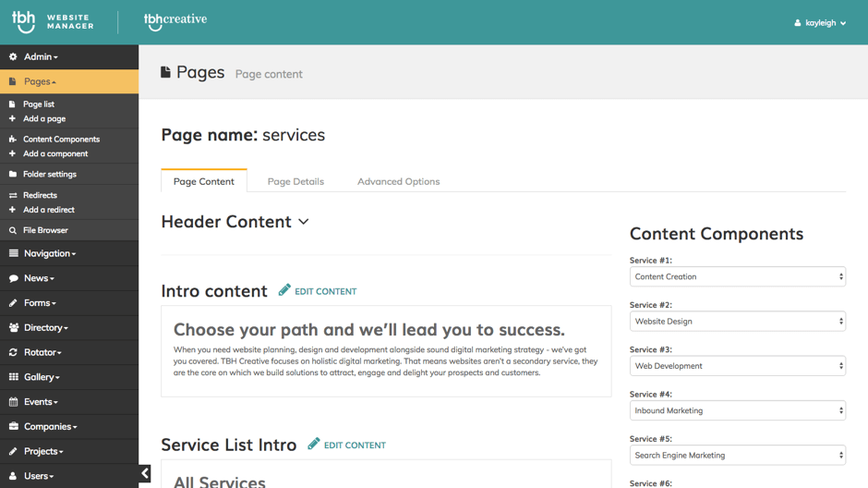Viewport: 868px width, 488px height.
Task: Click the heading 'Choose your path and we'll lead you to success.'
Action: [x=368, y=330]
